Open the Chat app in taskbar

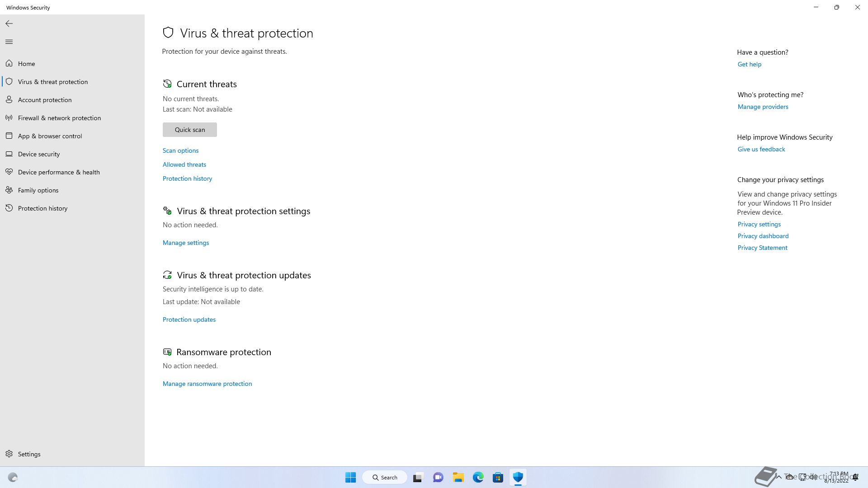(438, 477)
